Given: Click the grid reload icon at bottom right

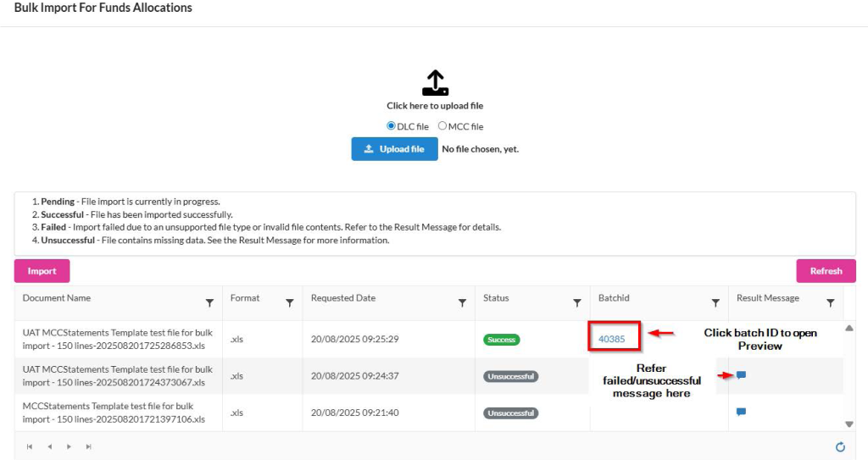Looking at the screenshot, I should [x=840, y=446].
